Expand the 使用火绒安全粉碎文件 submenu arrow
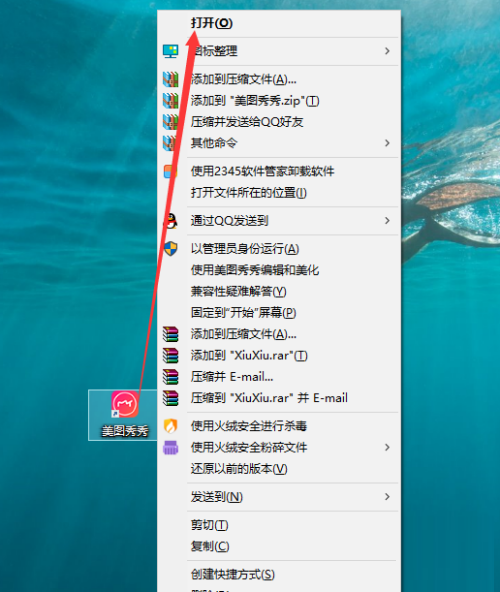This screenshot has width=500, height=592. click(x=387, y=447)
